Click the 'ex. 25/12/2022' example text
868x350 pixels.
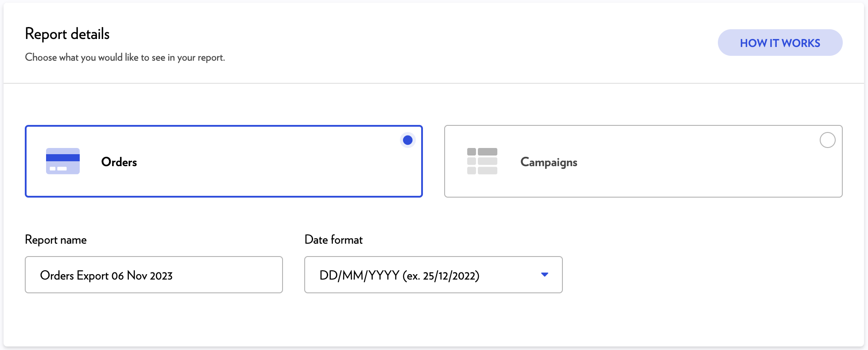(441, 276)
